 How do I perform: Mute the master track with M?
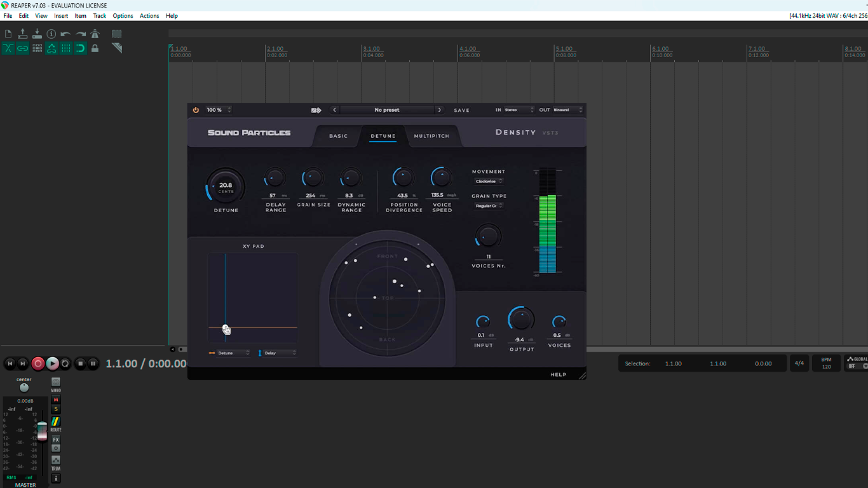pos(56,400)
